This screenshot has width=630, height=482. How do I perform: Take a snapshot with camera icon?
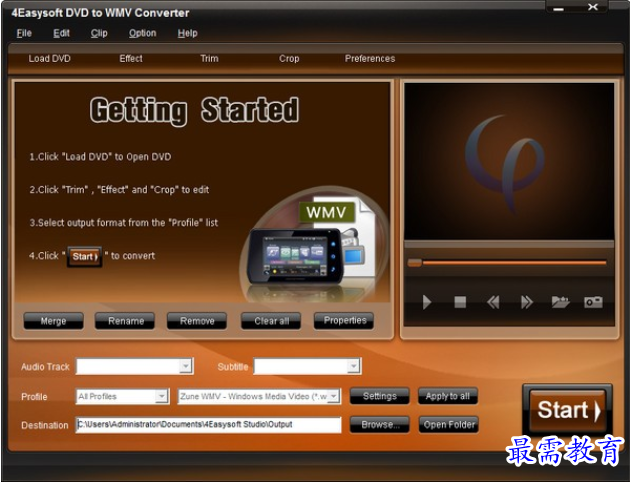click(x=593, y=302)
